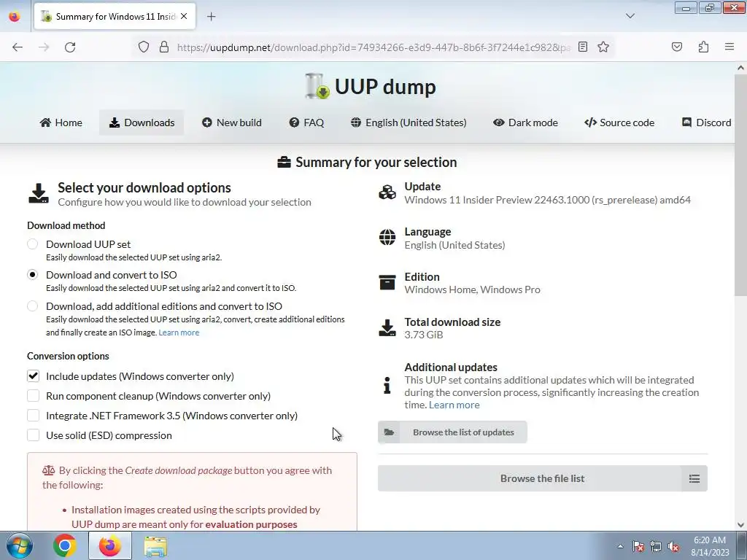The width and height of the screenshot is (747, 560).
Task: Open the Action Center flag tray icon
Action: click(x=638, y=546)
